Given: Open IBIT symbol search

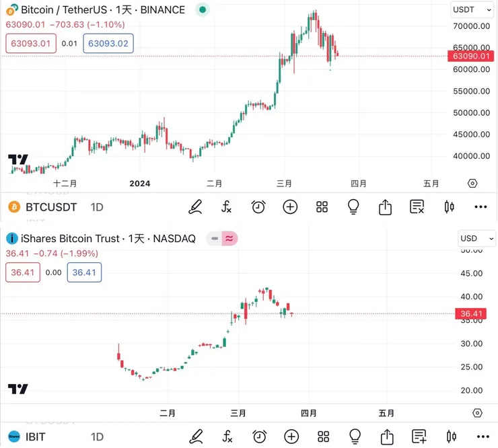Looking at the screenshot, I should coord(34,437).
